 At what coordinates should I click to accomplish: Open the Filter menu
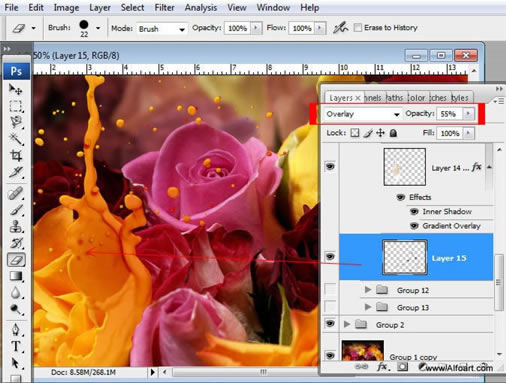click(164, 8)
